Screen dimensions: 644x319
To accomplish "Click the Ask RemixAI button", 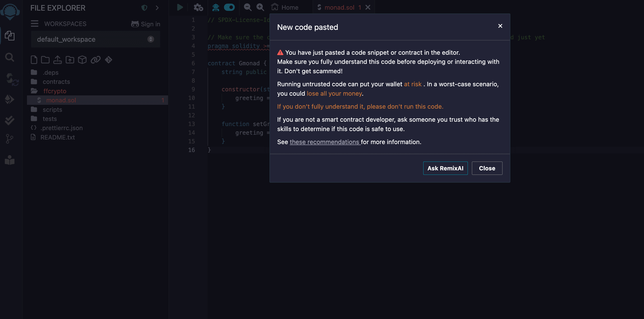I will click(x=445, y=168).
